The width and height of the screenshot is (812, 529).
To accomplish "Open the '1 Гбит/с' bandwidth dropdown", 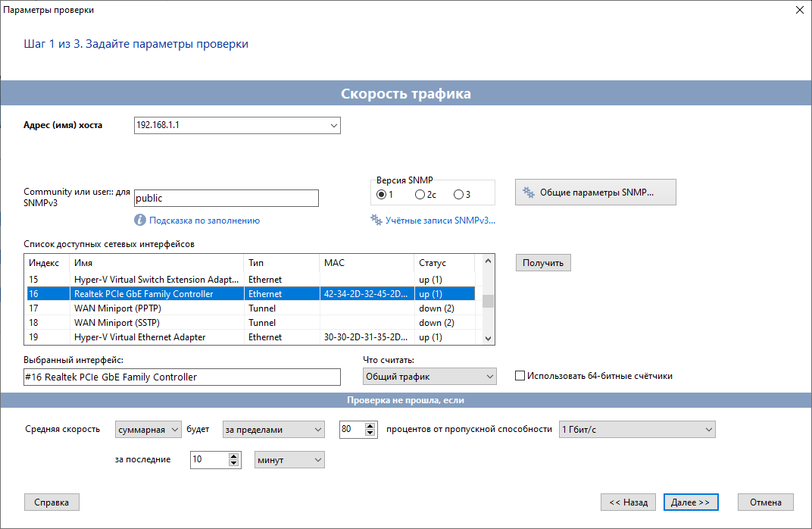I will pyautogui.click(x=708, y=430).
